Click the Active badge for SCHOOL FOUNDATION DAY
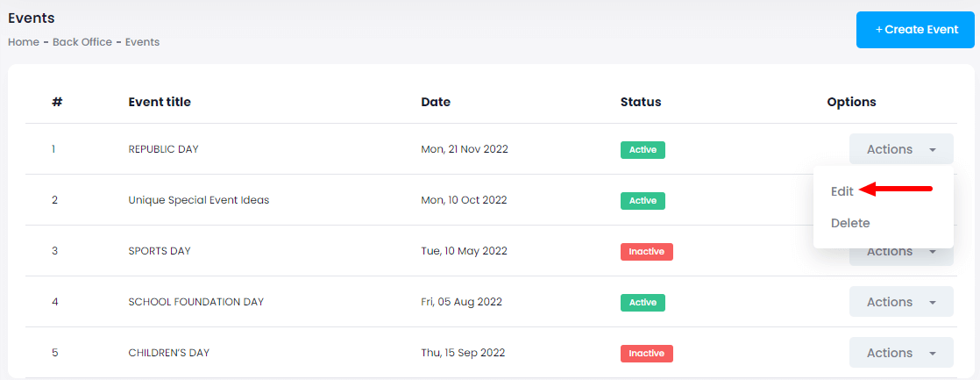 643,303
